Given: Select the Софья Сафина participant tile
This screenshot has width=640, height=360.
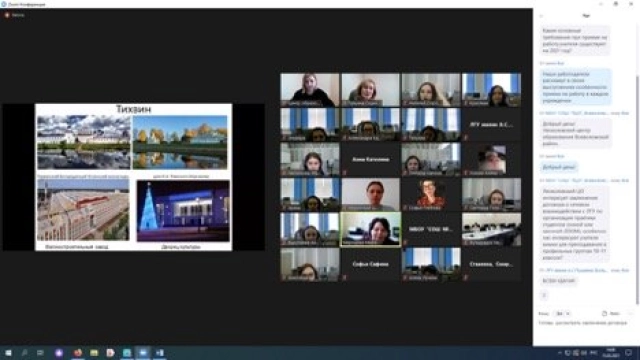Looking at the screenshot, I should (x=370, y=264).
